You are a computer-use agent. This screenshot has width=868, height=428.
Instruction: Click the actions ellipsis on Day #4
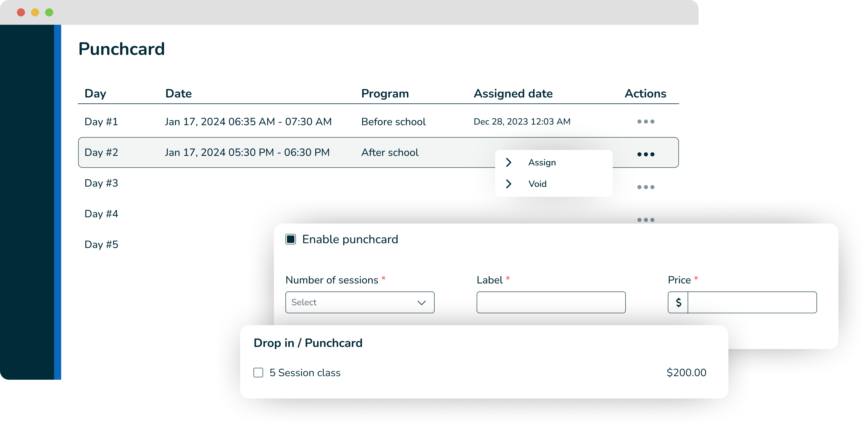coord(646,220)
